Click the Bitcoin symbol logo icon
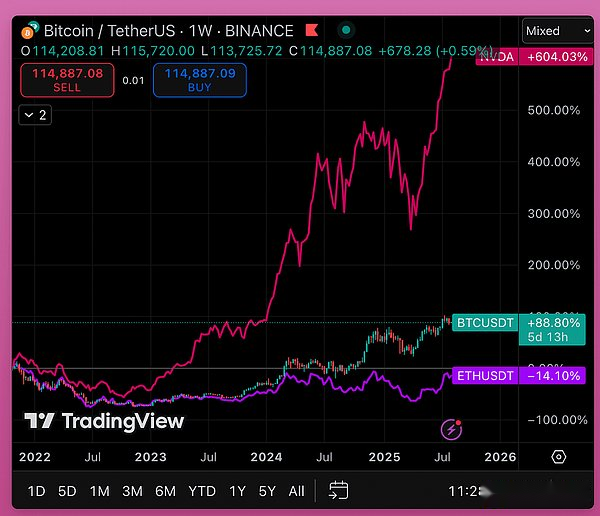600x516 pixels. 29,31
